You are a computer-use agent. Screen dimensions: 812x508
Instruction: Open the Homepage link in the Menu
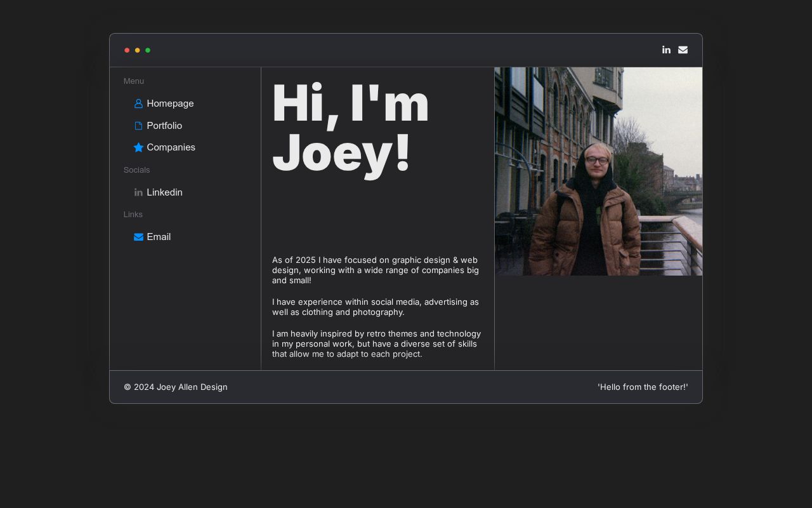[170, 104]
